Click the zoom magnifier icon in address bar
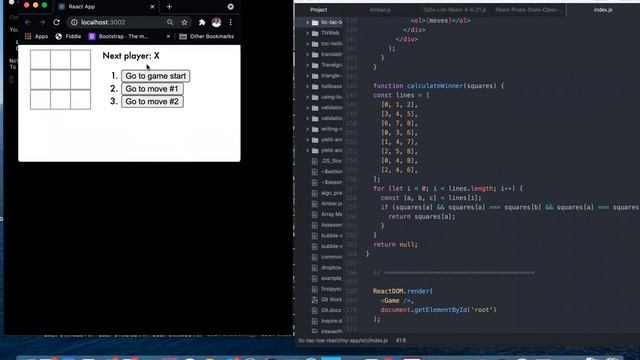The image size is (640, 360). tap(170, 22)
